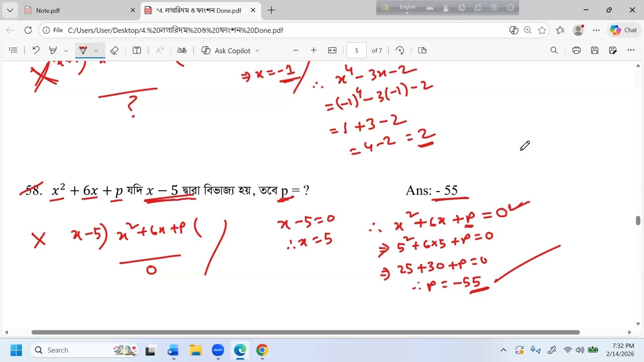
Task: Expand the Ask Copilot dropdown chevron
Action: tap(257, 50)
